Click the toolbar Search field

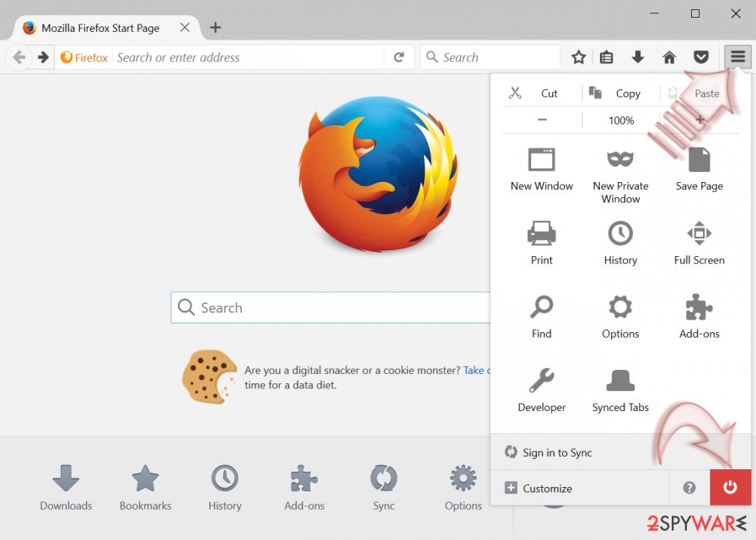click(x=490, y=57)
